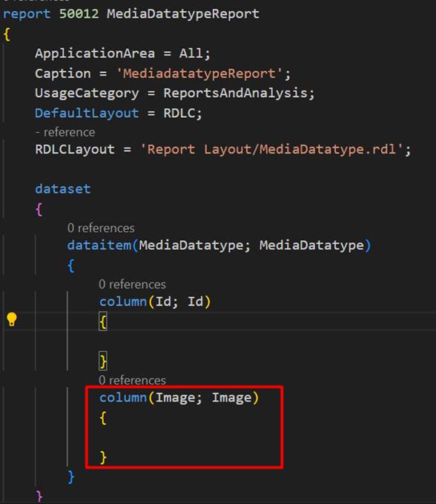This screenshot has height=504, width=436.
Task: Open the '0 references' CodeLens above dataitem
Action: point(101,228)
